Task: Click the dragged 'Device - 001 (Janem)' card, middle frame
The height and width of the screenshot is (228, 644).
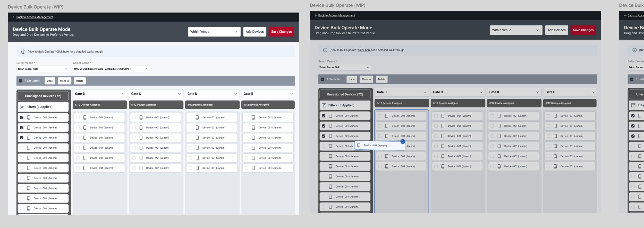Action: (379, 146)
